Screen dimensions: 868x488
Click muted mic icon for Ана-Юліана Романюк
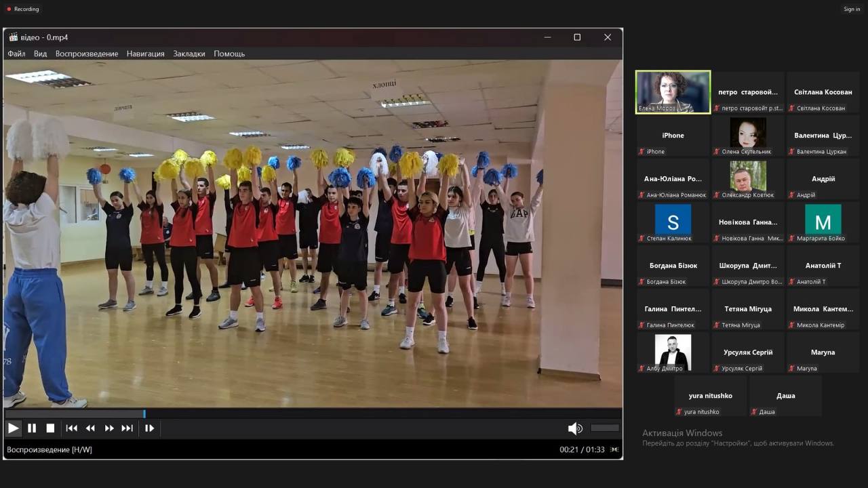coord(642,195)
